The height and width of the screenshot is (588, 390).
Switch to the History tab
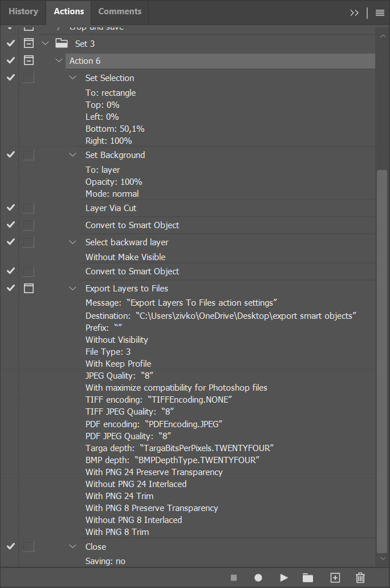pos(23,11)
